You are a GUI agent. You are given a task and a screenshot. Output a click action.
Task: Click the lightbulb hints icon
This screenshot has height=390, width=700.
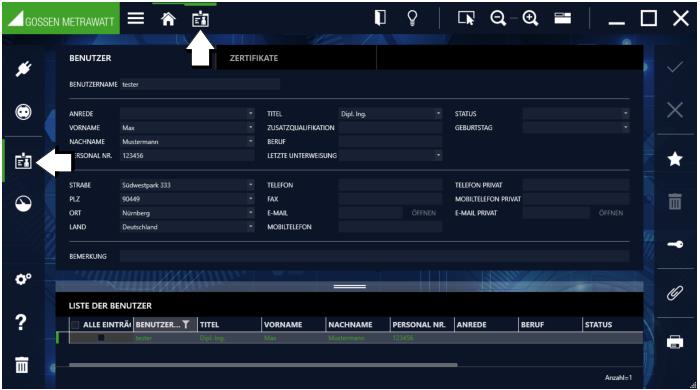[x=412, y=18]
